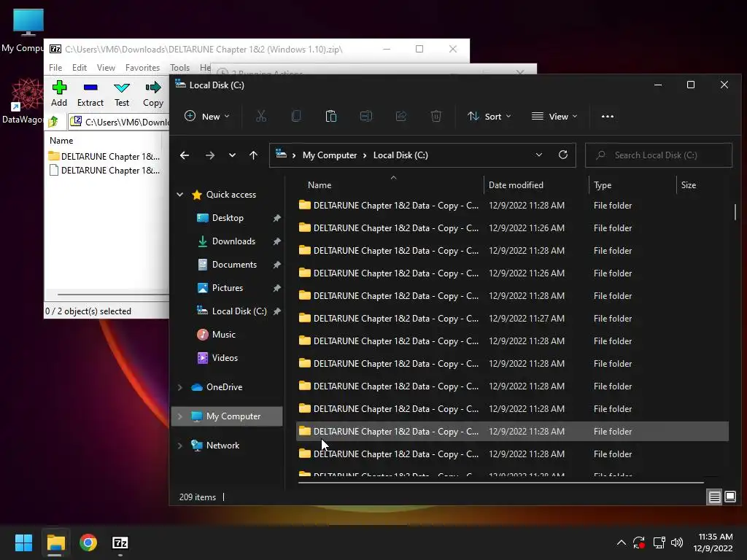Open the address bar history dropdown
The width and height of the screenshot is (747, 560).
click(539, 155)
